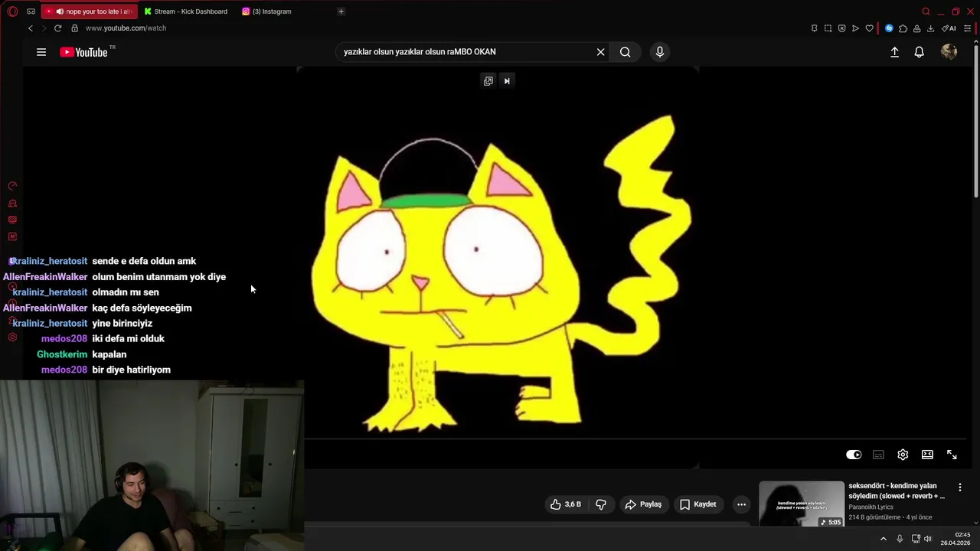Open the network tray icon
980x551 pixels.
916,539
